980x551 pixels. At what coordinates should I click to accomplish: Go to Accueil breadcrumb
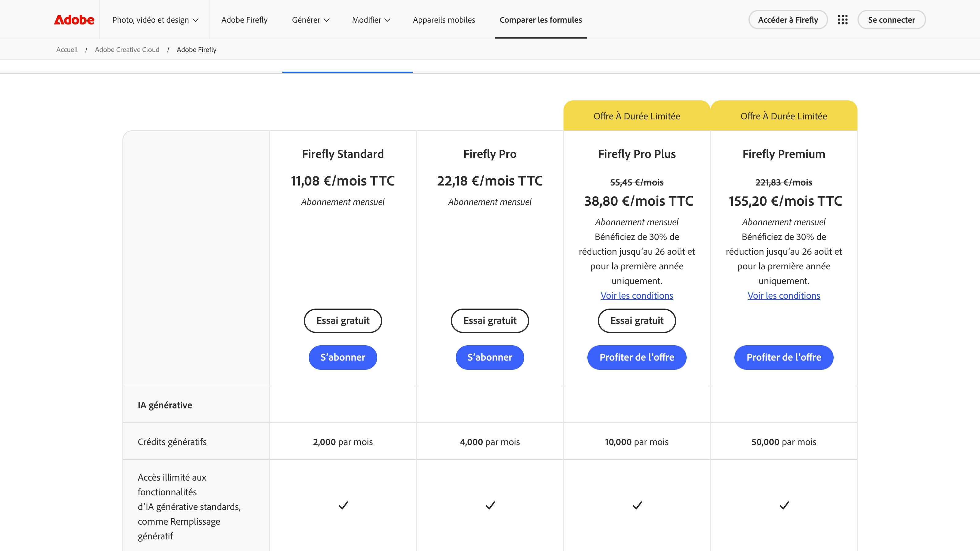pos(67,49)
